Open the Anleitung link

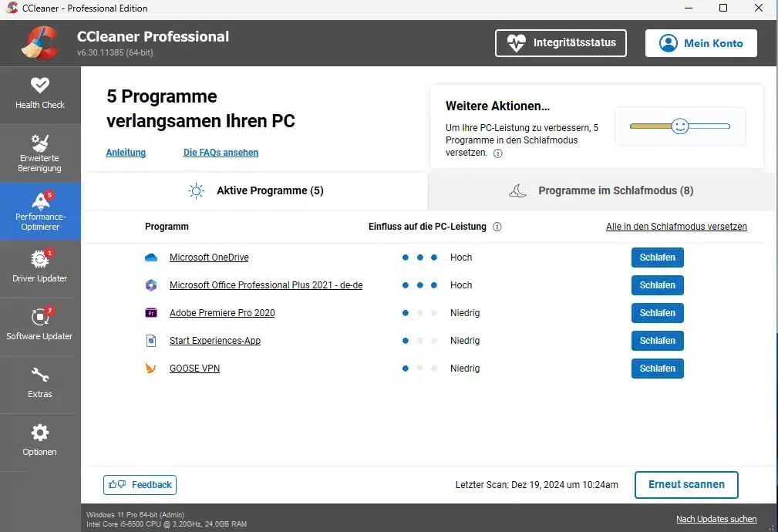coord(126,153)
